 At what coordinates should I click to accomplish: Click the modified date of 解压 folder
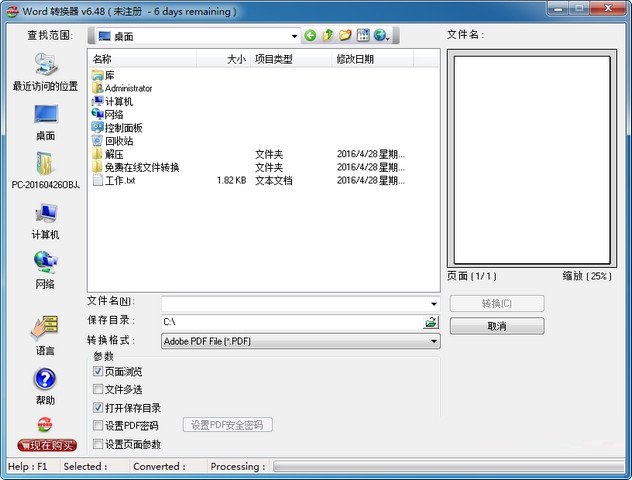pos(371,154)
